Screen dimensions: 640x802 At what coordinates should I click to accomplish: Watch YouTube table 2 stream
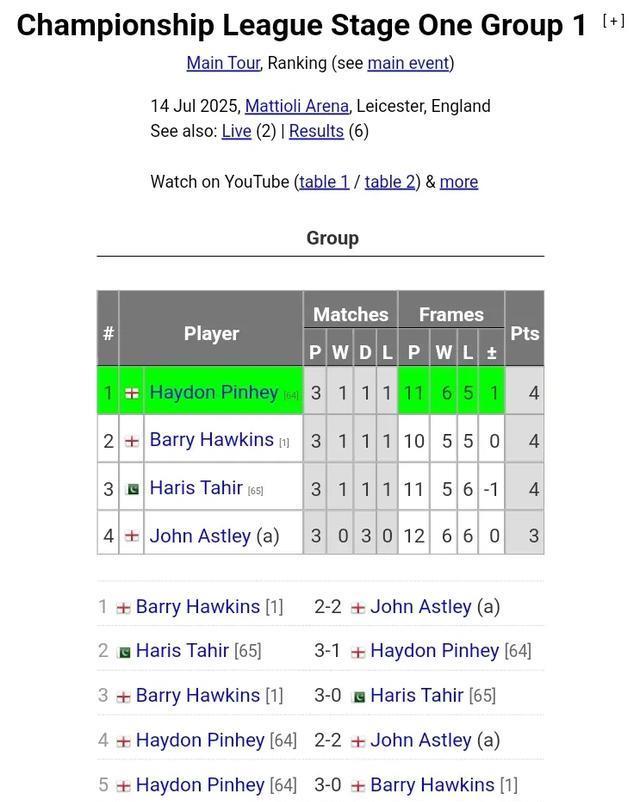coord(390,182)
